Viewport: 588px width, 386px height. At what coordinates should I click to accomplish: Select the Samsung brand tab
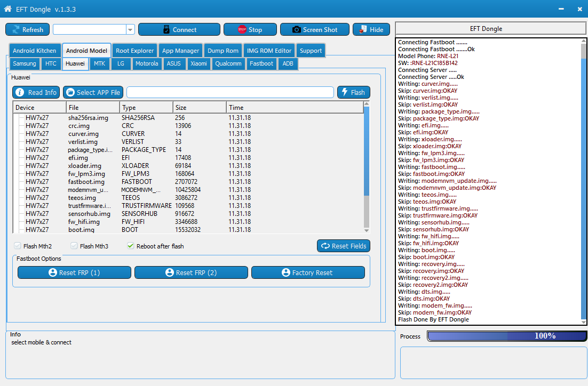[x=25, y=63]
